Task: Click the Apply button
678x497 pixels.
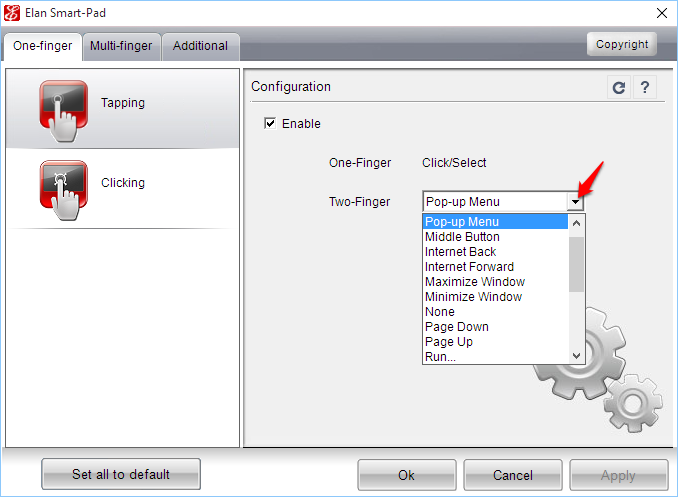Action: 619,475
